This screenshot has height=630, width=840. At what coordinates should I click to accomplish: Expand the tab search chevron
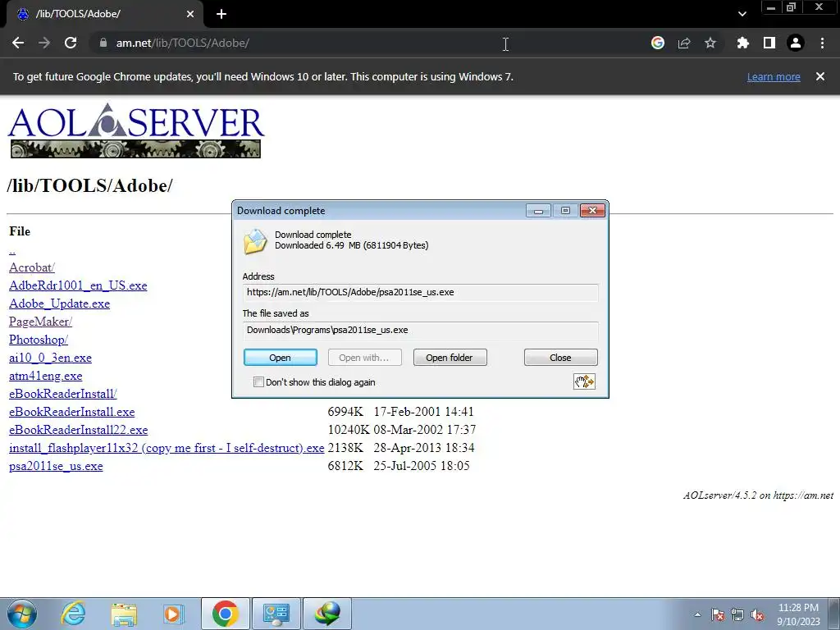click(742, 14)
